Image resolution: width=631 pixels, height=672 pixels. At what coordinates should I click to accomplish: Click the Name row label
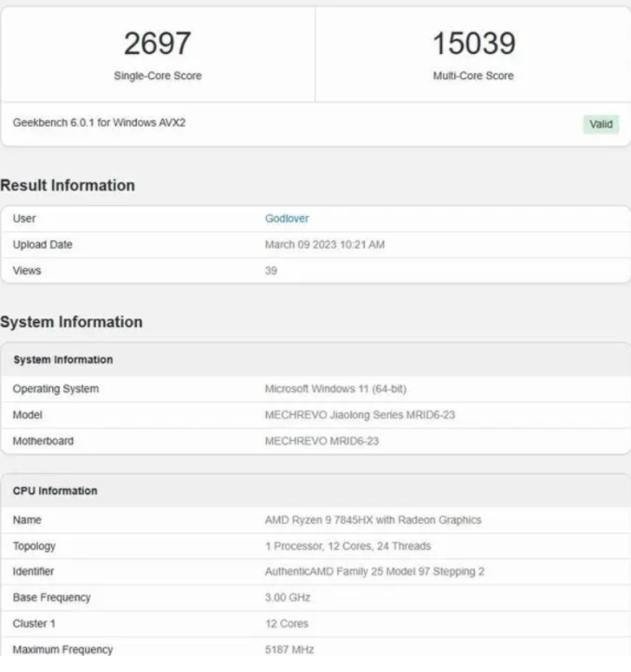click(x=27, y=520)
